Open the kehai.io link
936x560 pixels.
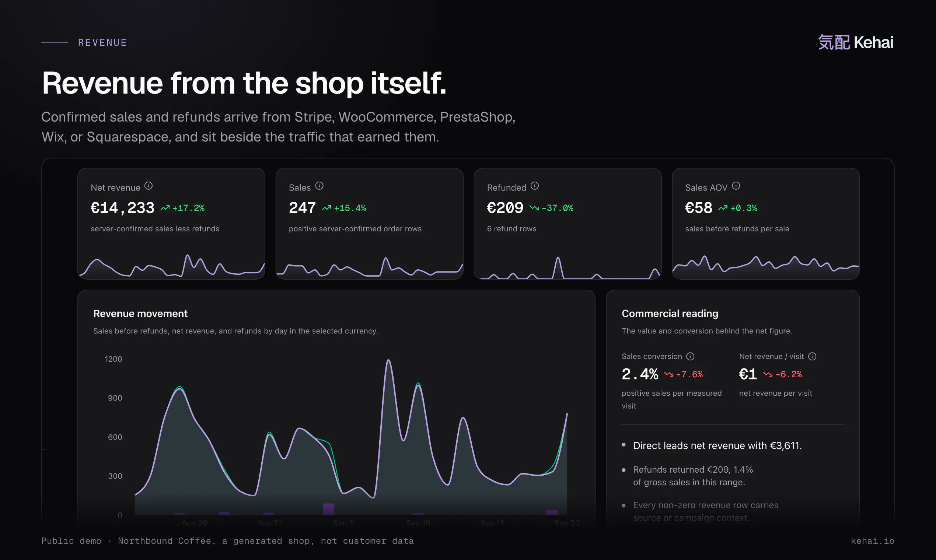click(x=872, y=541)
